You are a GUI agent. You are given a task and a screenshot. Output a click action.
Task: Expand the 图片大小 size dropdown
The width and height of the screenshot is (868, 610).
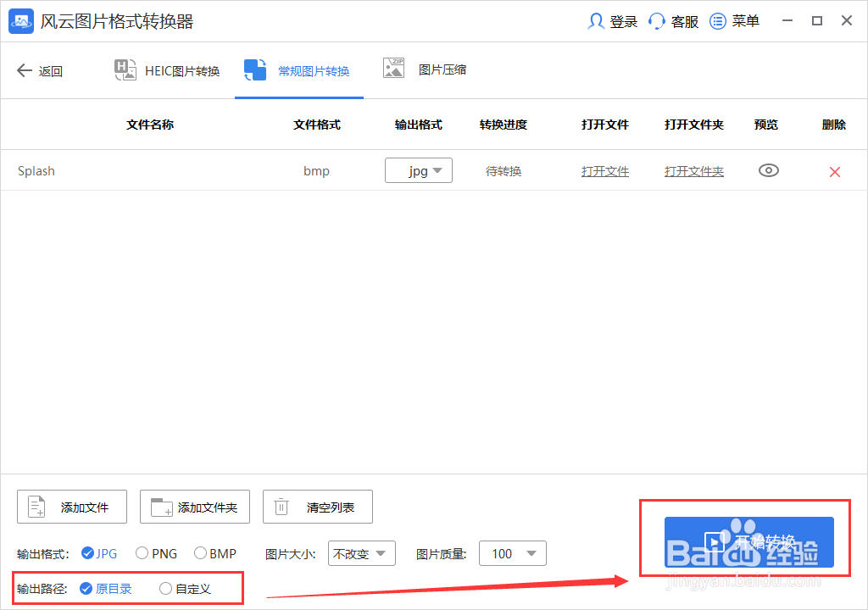(362, 553)
